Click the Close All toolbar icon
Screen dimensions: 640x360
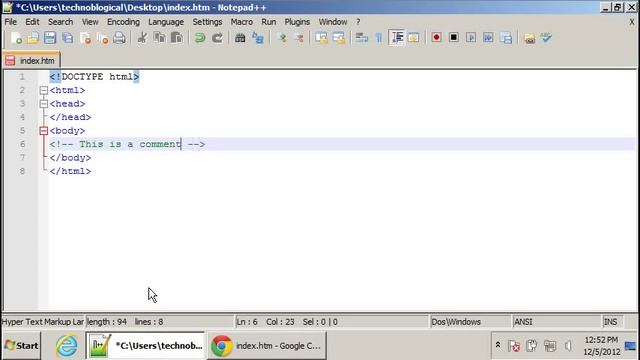click(102, 38)
